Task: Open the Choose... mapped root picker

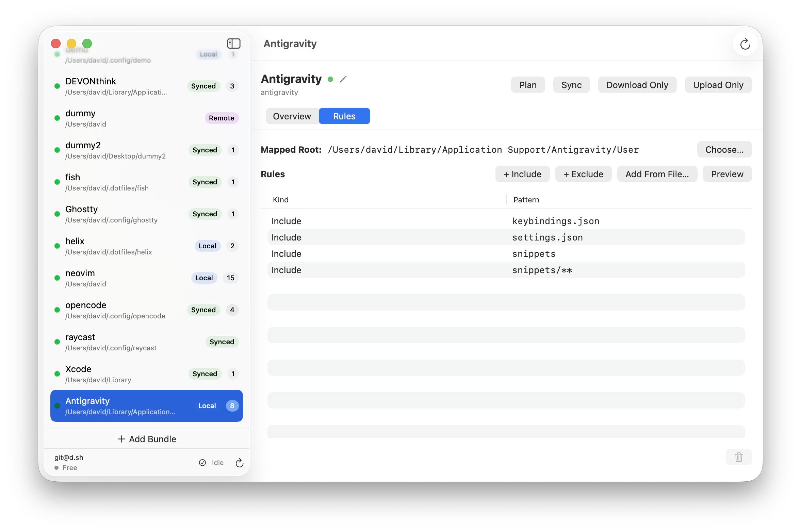Action: (x=724, y=150)
